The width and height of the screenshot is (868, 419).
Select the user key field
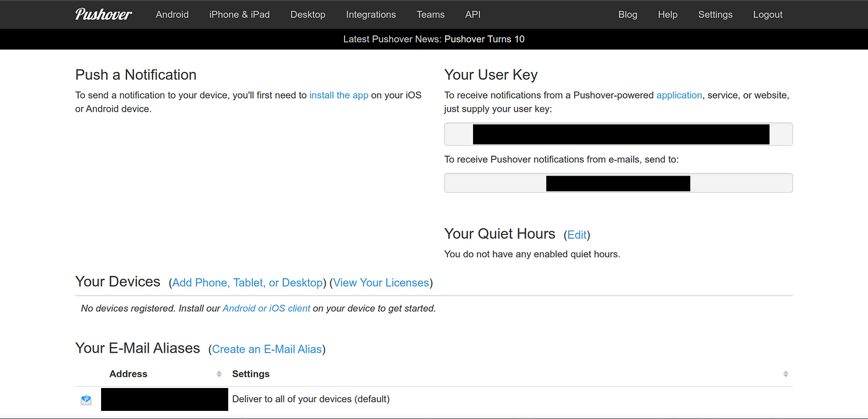point(618,134)
